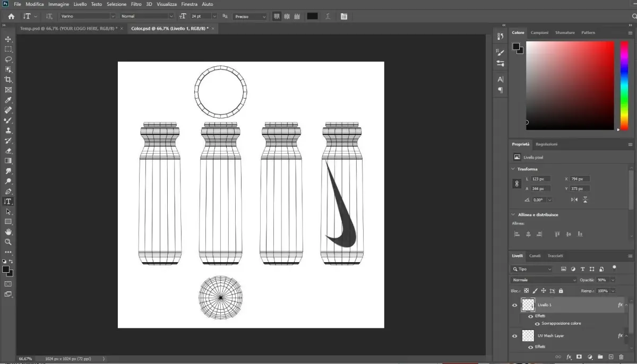Screen dimensions: 637x364
Task: Select the Brush tool
Action: [x=8, y=120]
